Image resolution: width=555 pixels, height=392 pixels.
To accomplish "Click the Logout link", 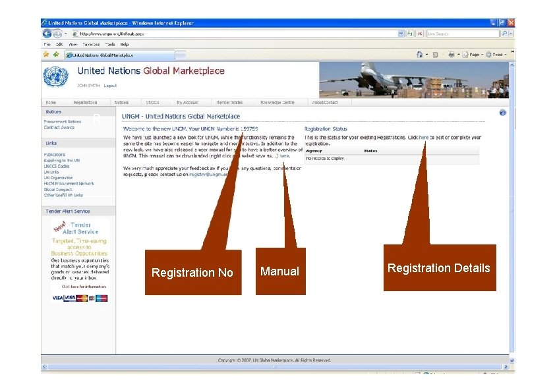I will coord(110,86).
